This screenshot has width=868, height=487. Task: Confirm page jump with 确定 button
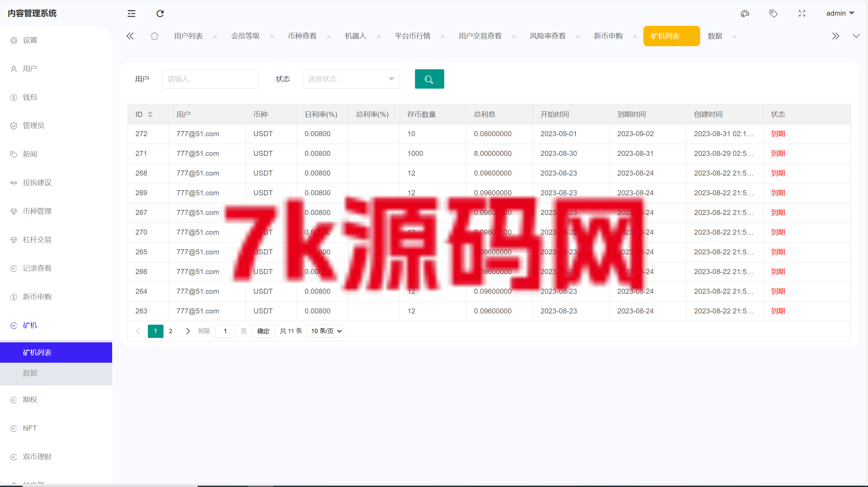(263, 331)
